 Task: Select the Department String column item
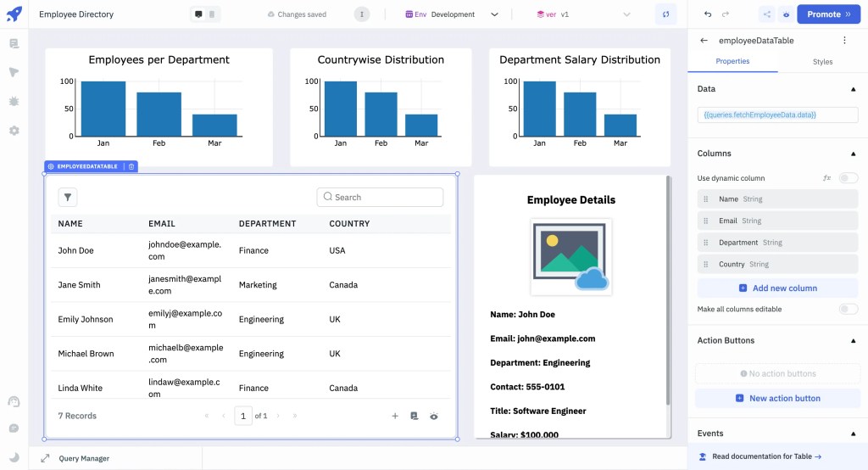tap(778, 242)
